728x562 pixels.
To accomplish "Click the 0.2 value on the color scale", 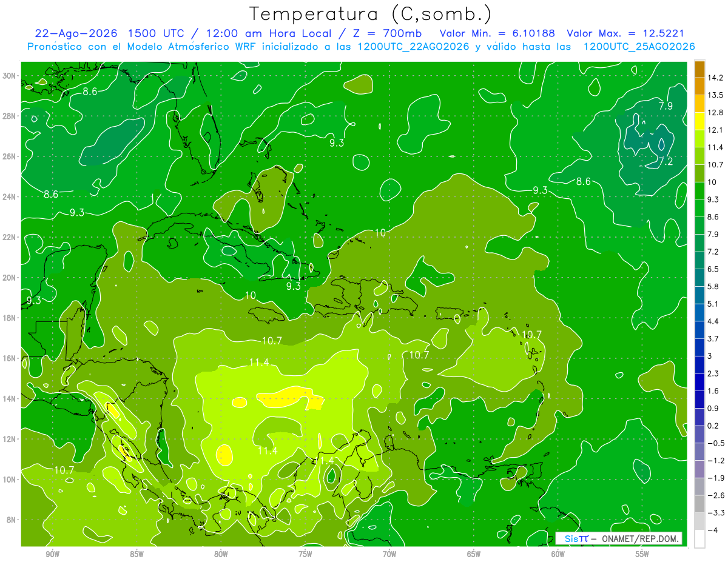I will [713, 426].
